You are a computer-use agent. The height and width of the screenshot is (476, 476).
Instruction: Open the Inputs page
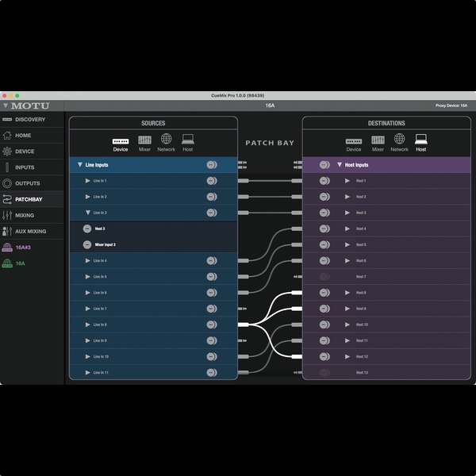coord(32,167)
